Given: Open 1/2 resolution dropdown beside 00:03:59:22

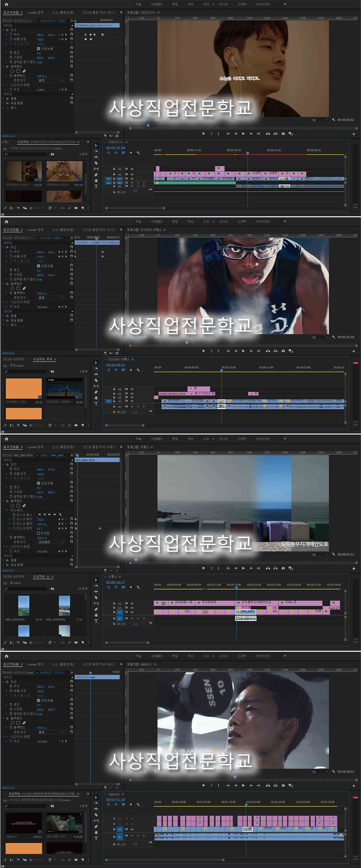Looking at the screenshot, I should click(319, 772).
